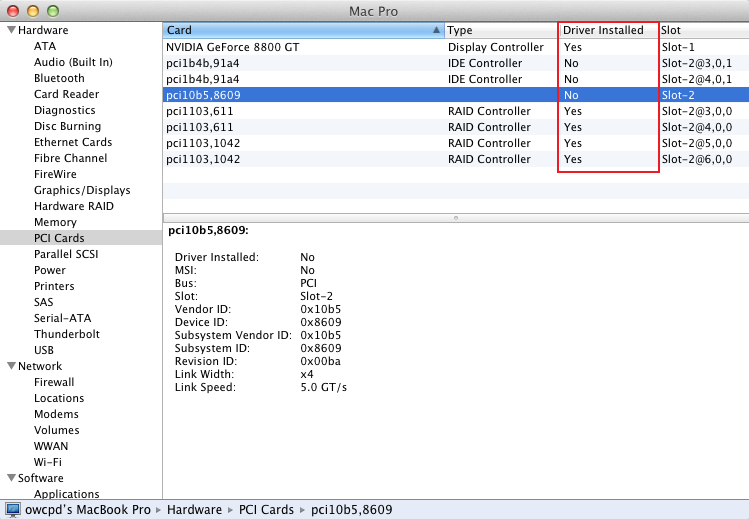Click the Card column sort arrow

[x=436, y=31]
